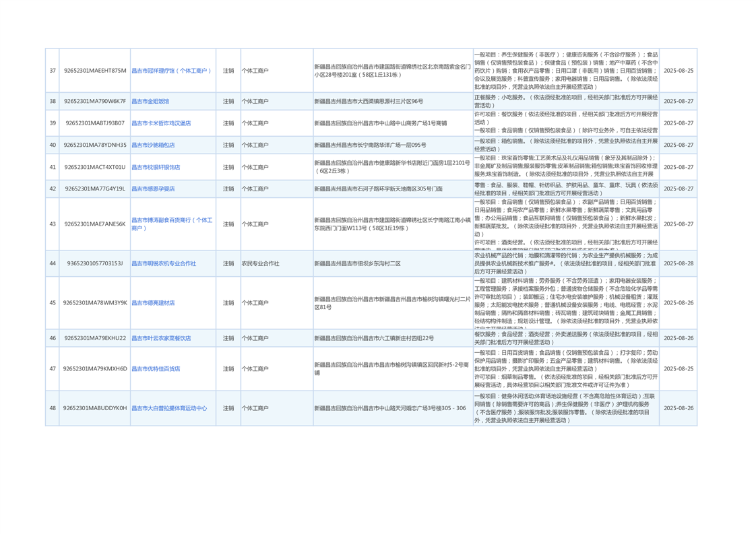
Task: Open link 昌吉市冠祥理疗馆（个体工商户）
Action: [171, 71]
